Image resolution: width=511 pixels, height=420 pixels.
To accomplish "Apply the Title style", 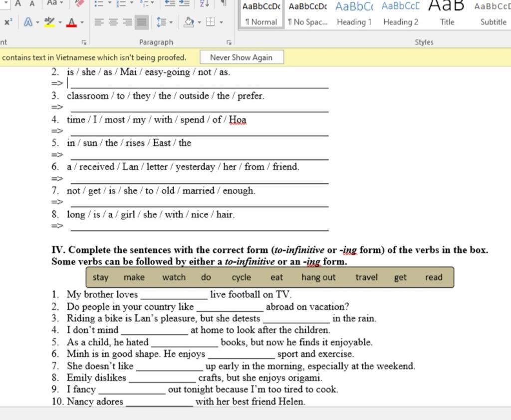I will point(447,14).
